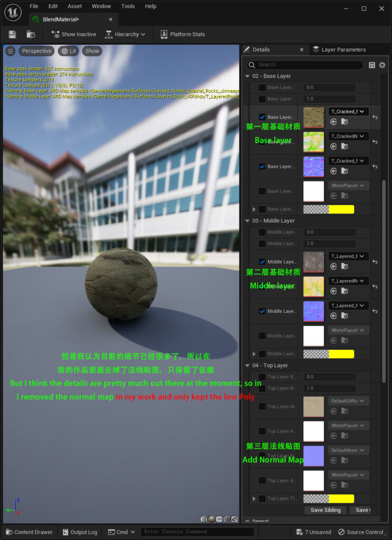Uncheck Base Layer brown rock texture checkbox
Image resolution: width=392 pixels, height=540 pixels.
click(x=262, y=117)
